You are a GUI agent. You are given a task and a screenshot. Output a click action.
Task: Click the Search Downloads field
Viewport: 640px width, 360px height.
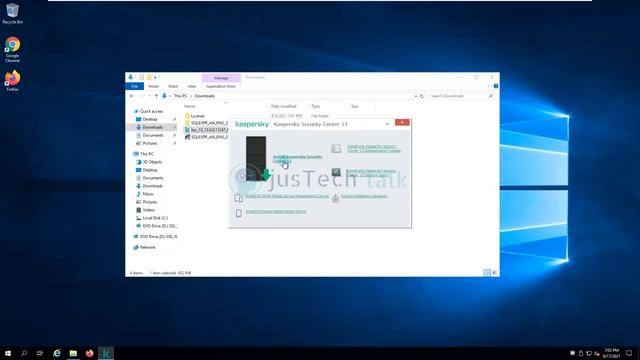(x=461, y=96)
